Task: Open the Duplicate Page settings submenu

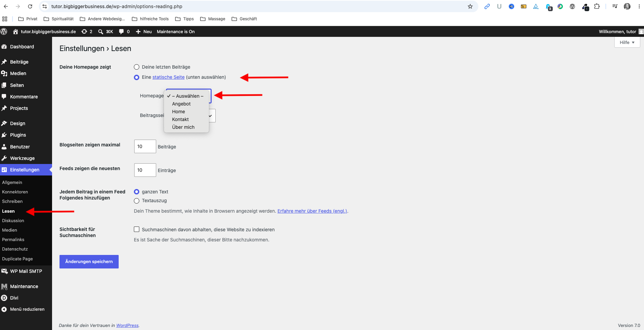Action: click(x=17, y=259)
